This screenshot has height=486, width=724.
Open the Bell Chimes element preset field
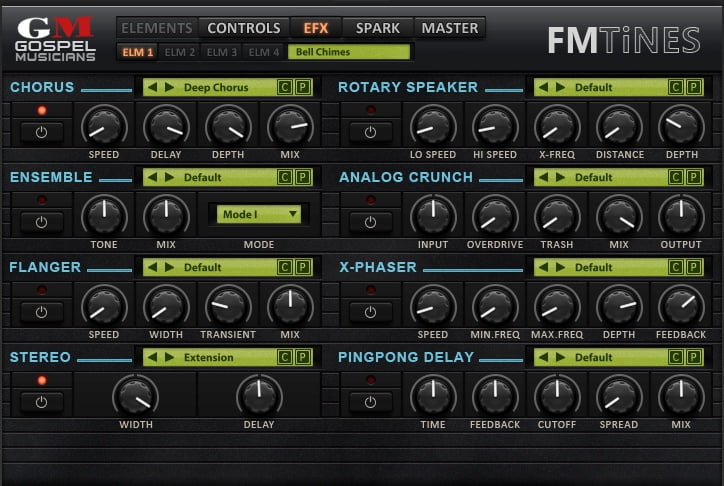[349, 52]
